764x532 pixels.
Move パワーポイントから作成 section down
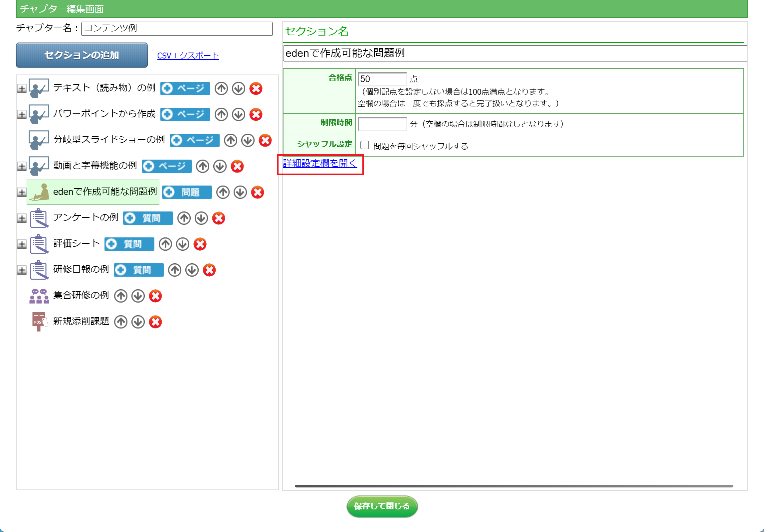(239, 114)
